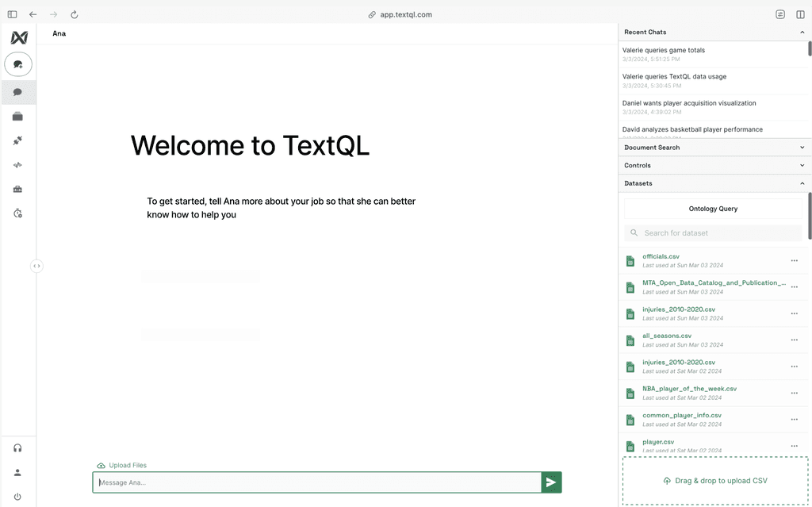Select the all_seasons.csv dataset name
812x507 pixels.
tap(667, 336)
